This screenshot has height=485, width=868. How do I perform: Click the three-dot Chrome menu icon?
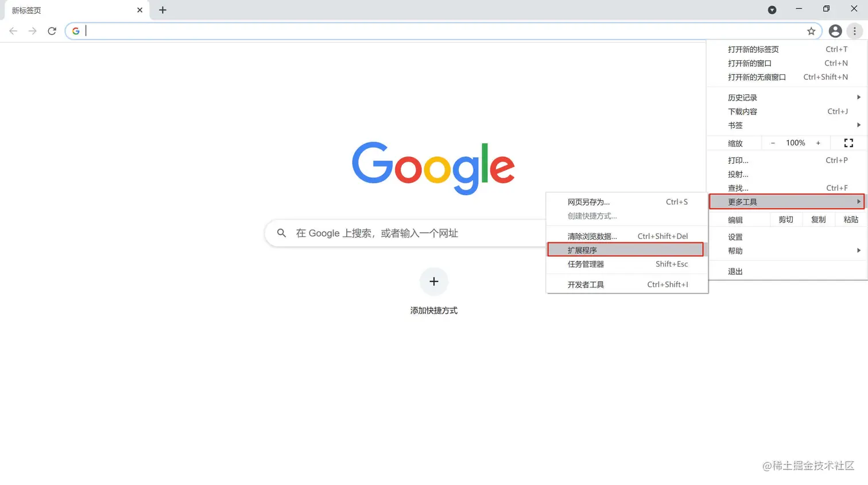[x=855, y=31]
